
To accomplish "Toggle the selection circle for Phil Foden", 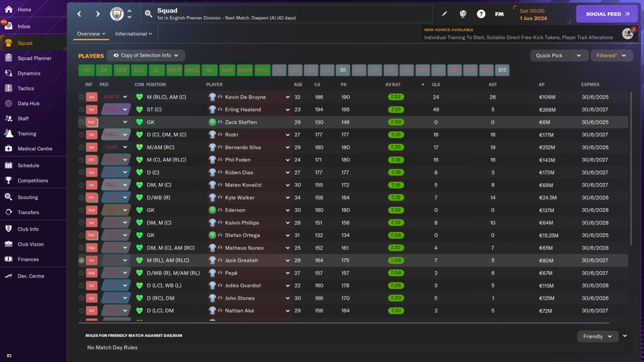I will pos(82,160).
